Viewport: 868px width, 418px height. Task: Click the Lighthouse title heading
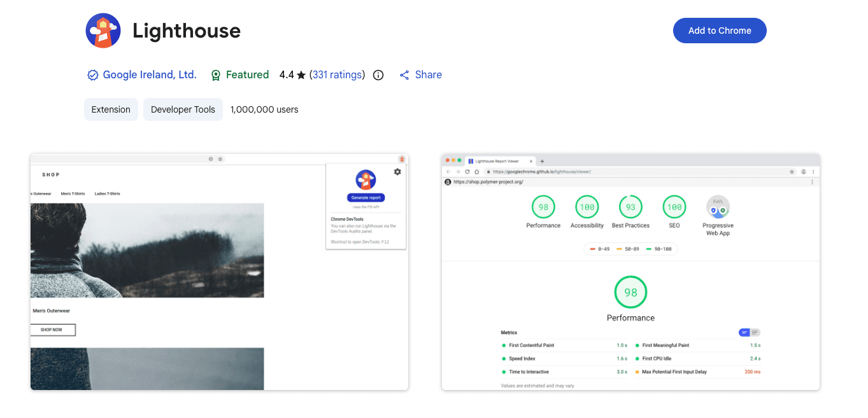187,31
